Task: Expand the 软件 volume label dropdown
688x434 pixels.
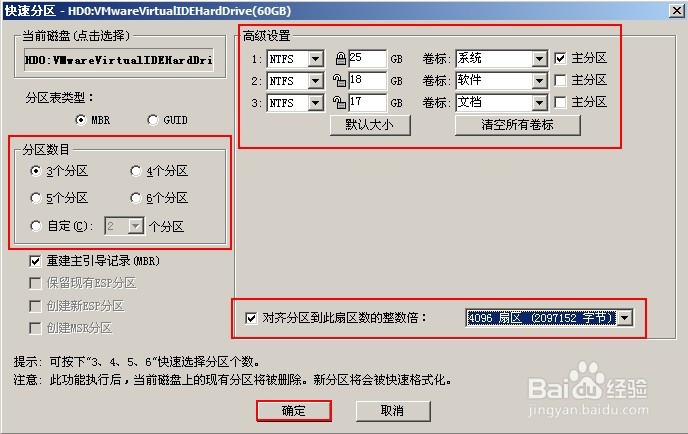Action: tap(539, 80)
